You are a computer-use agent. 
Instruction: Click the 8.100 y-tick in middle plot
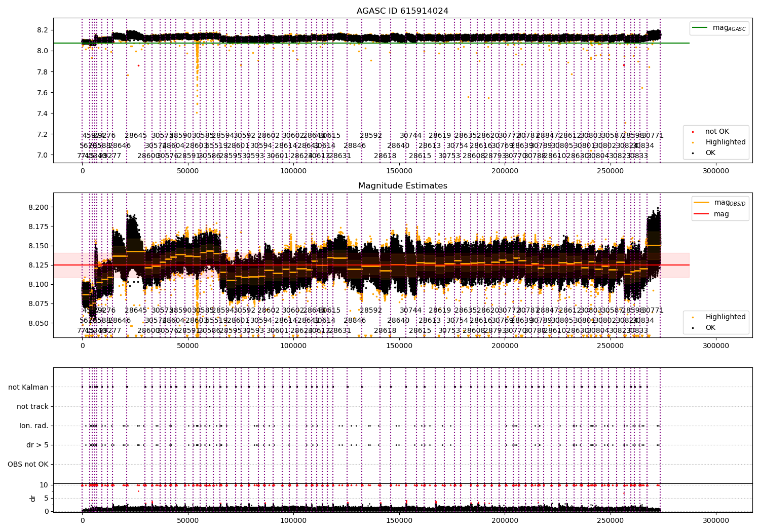tap(39, 284)
